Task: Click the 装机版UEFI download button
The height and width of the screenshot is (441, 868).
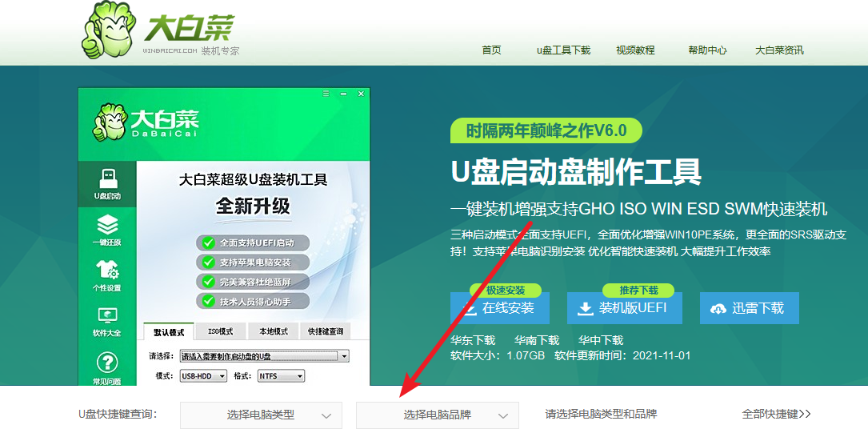Action: 625,308
